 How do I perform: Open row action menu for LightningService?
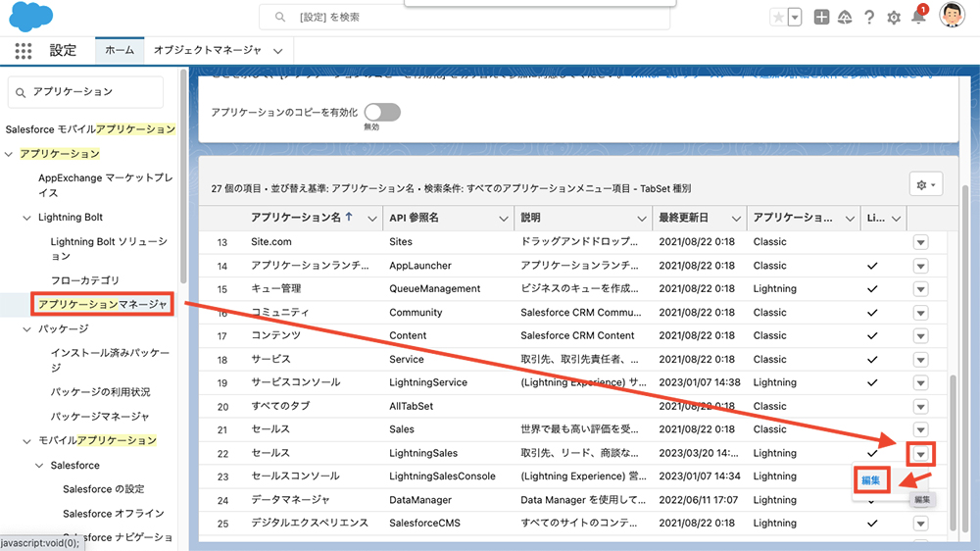pos(920,382)
